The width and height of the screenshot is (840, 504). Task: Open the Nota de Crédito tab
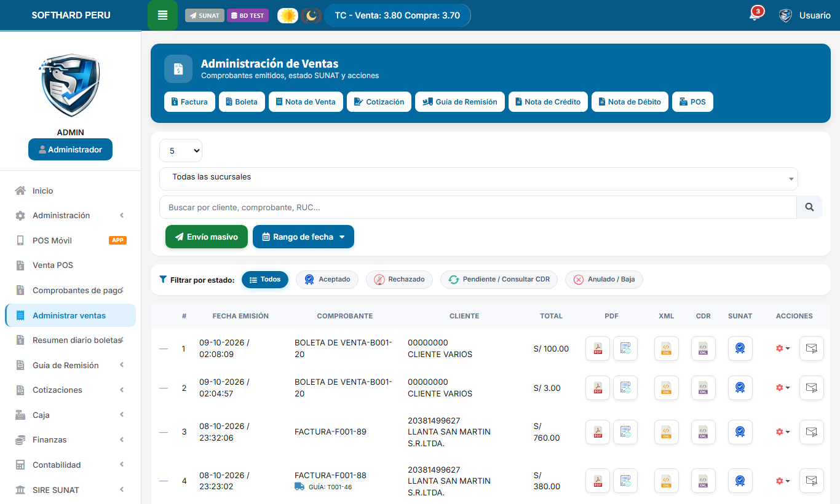pos(548,102)
